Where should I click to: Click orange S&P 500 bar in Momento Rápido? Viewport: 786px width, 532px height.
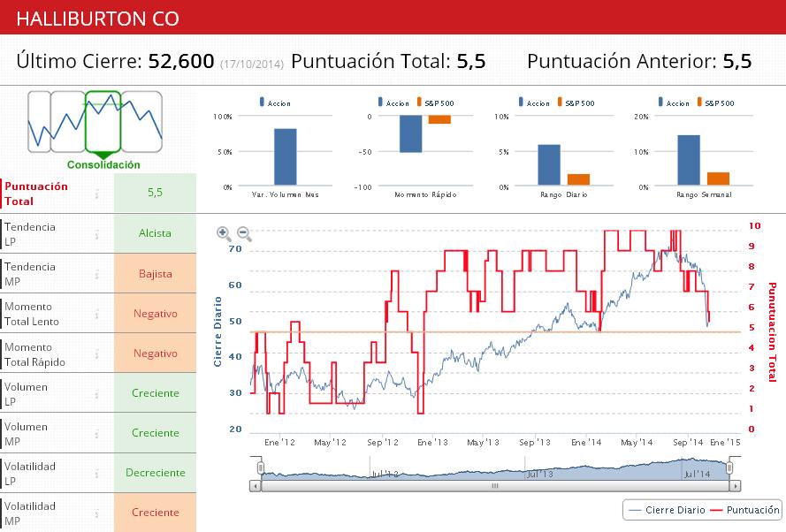coord(439,119)
